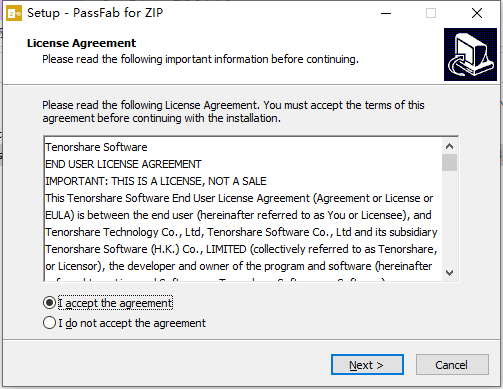Click the "Tenorshare Software" first license line
The image size is (503, 389).
96,147
